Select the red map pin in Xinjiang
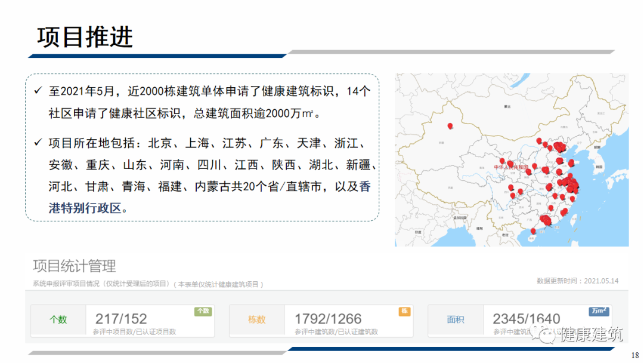The height and width of the screenshot is (363, 644). click(x=451, y=125)
